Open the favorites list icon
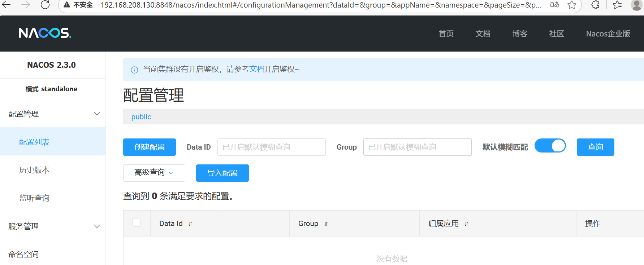Image resolution: width=644 pixels, height=265 pixels. (618, 5)
